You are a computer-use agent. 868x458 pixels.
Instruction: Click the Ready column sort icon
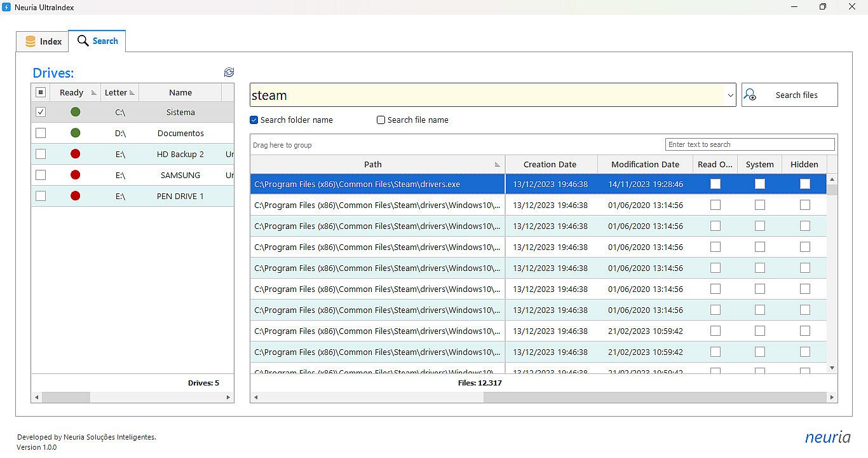(94, 93)
